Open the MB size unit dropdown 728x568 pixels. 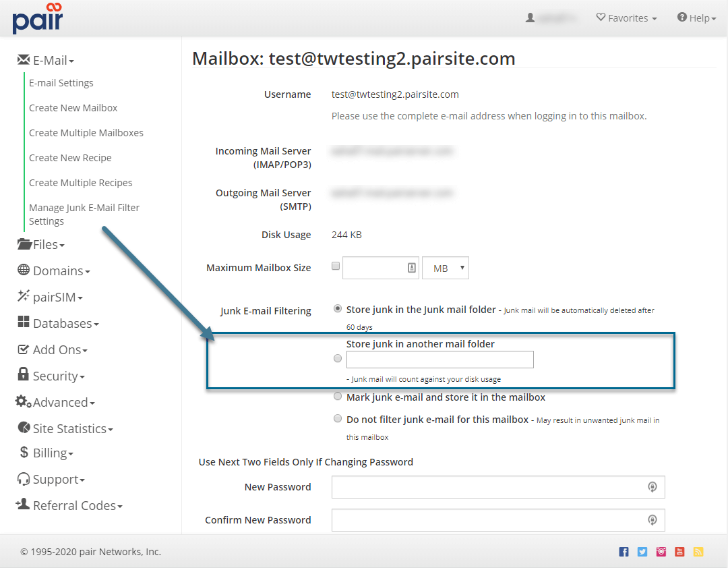coord(445,268)
